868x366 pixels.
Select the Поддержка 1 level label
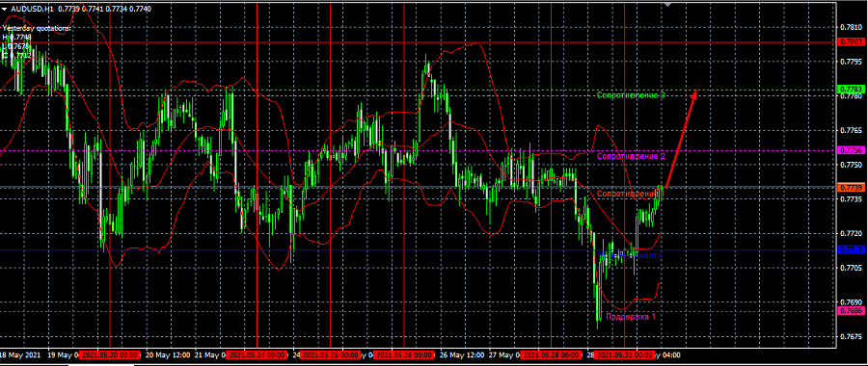pos(631,317)
